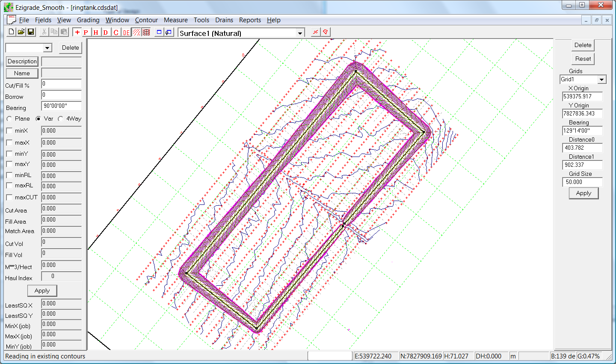Save the job with the floppy disk icon

coord(31,32)
